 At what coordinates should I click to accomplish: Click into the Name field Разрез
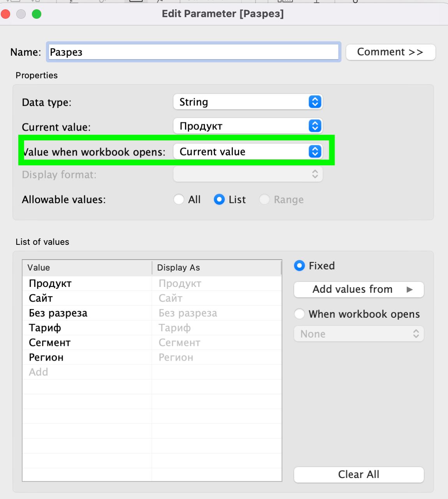(x=194, y=52)
